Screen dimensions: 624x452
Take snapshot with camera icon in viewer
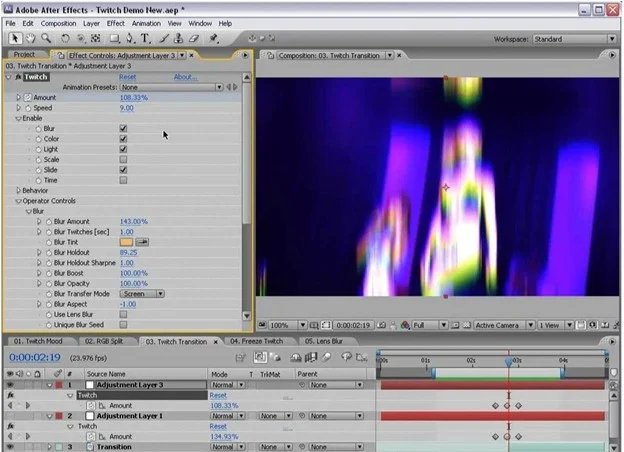pos(381,325)
